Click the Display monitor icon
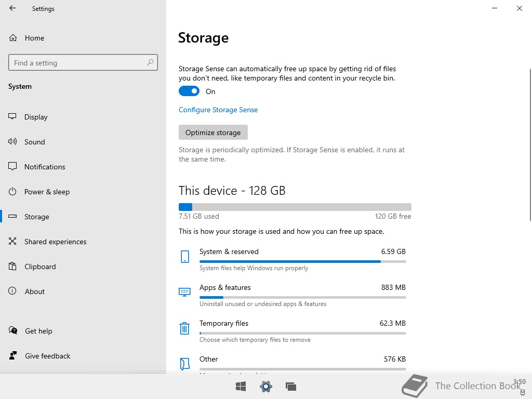Screen dimensions: 532x399 (x=12, y=116)
